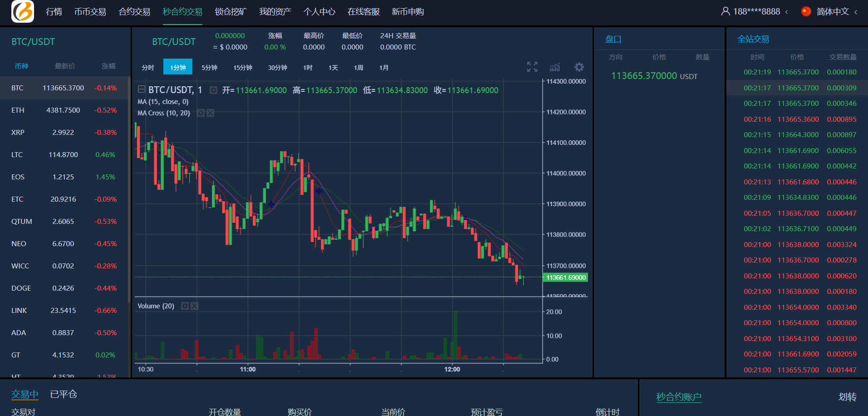Switch chart to 1天 interval
The width and height of the screenshot is (868, 416).
coord(333,68)
